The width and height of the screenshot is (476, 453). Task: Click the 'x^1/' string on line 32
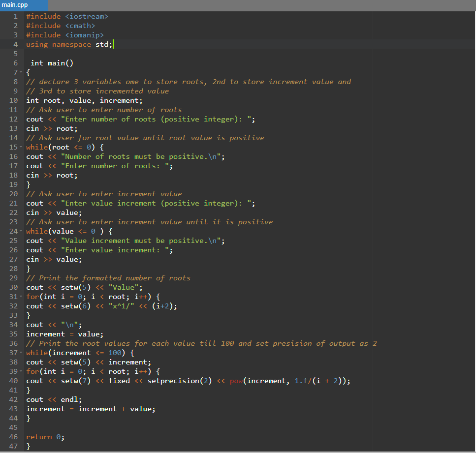pyautogui.click(x=122, y=306)
